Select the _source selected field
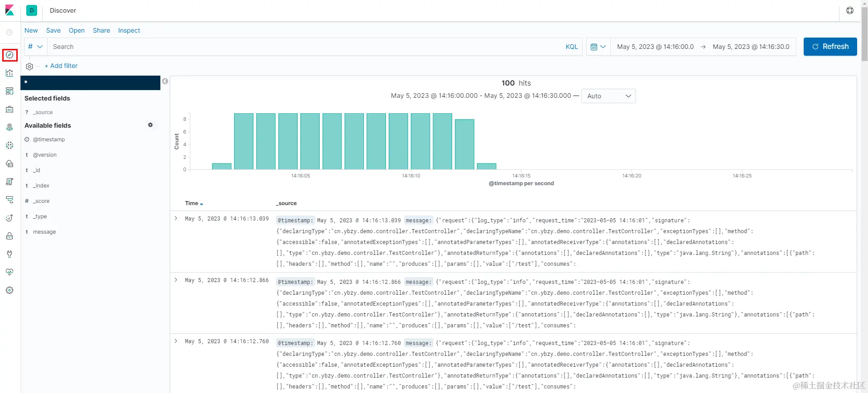The image size is (868, 393). click(x=43, y=112)
